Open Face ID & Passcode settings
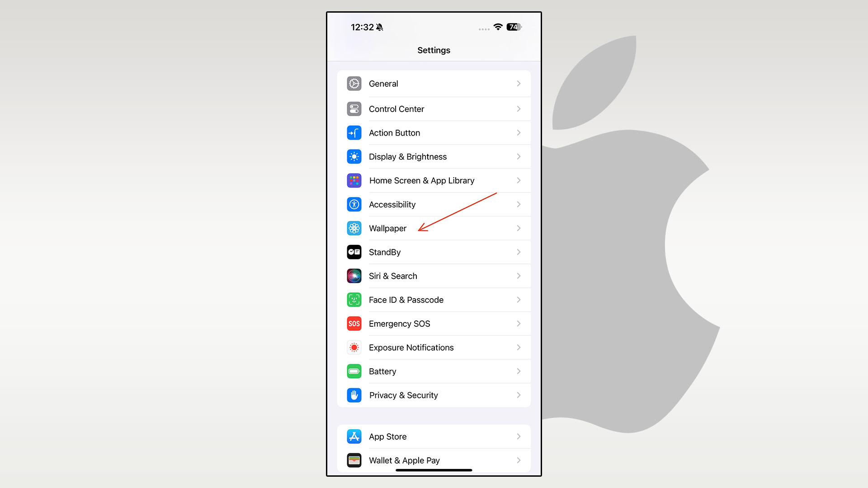The height and width of the screenshot is (488, 868). pyautogui.click(x=434, y=300)
